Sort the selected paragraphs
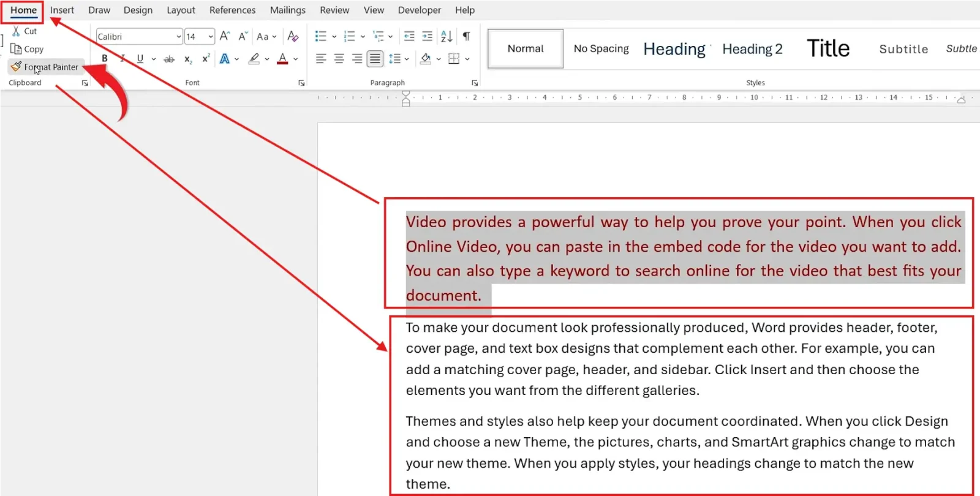The height and width of the screenshot is (496, 980). [447, 36]
